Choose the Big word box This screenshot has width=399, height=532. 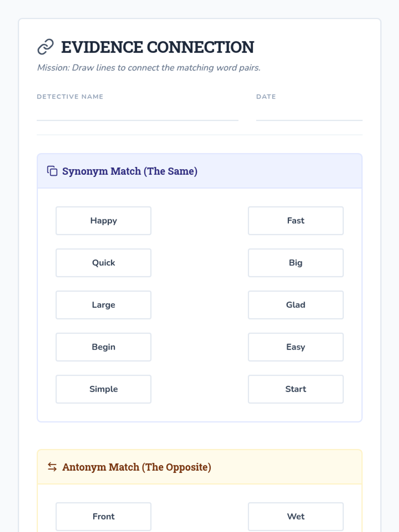coord(296,263)
